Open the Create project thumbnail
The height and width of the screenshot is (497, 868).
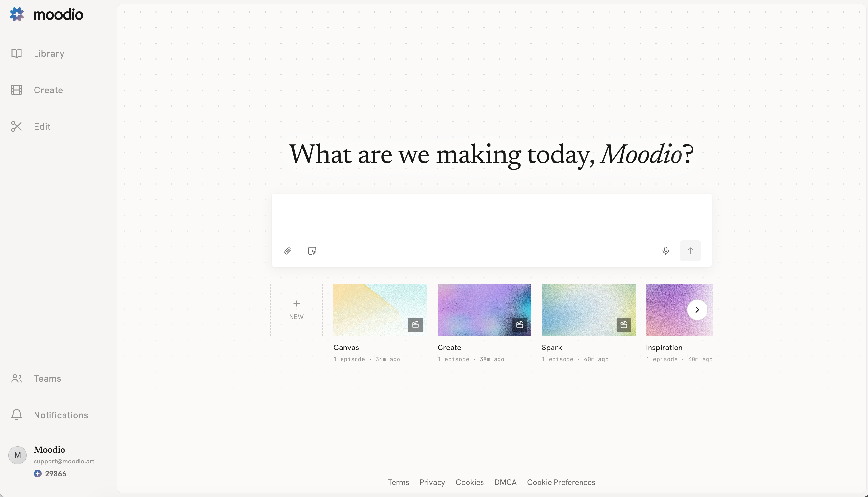point(484,310)
